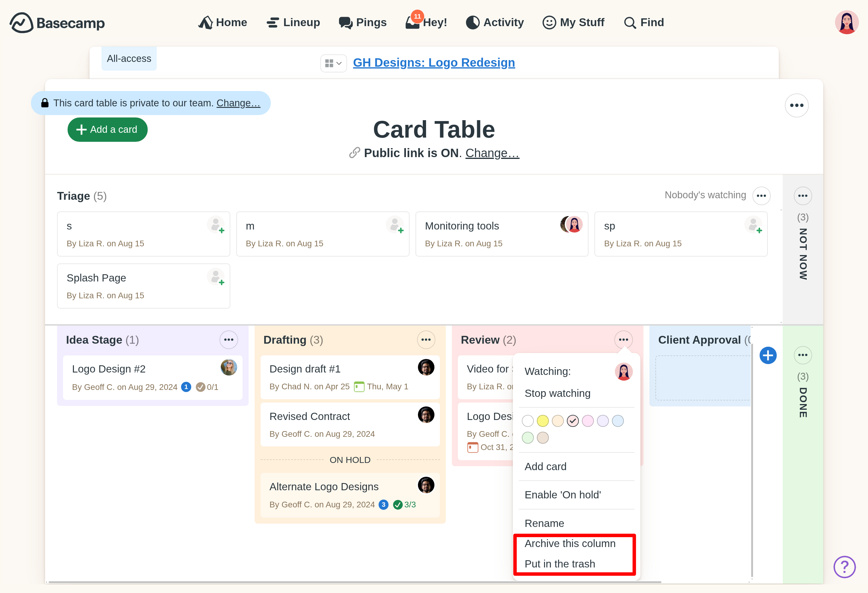
Task: Open the project switcher grid dropdown
Action: (x=333, y=63)
